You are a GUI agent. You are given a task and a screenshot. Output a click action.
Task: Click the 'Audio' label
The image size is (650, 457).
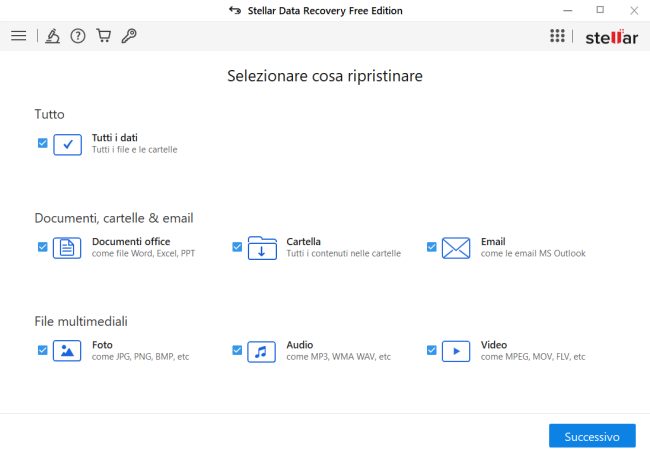[300, 345]
